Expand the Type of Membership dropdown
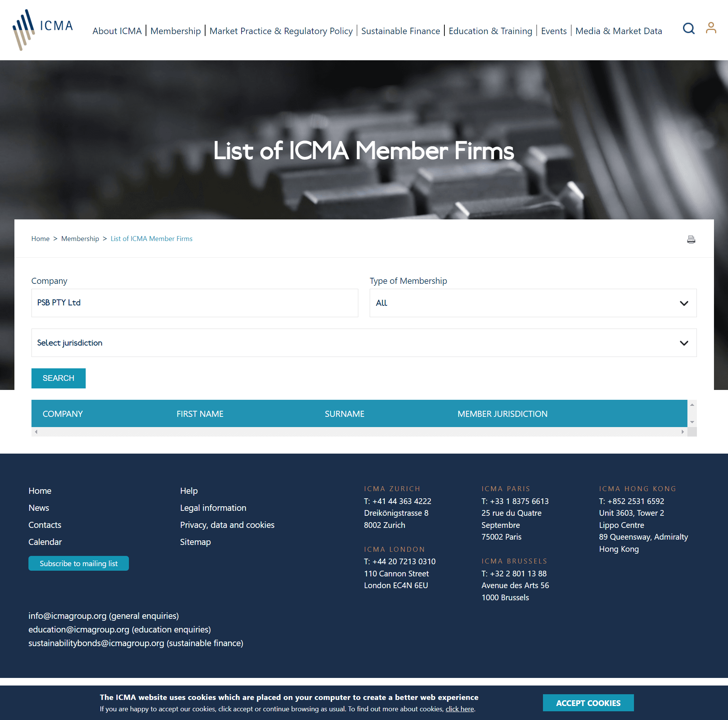Image resolution: width=728 pixels, height=720 pixels. (533, 303)
